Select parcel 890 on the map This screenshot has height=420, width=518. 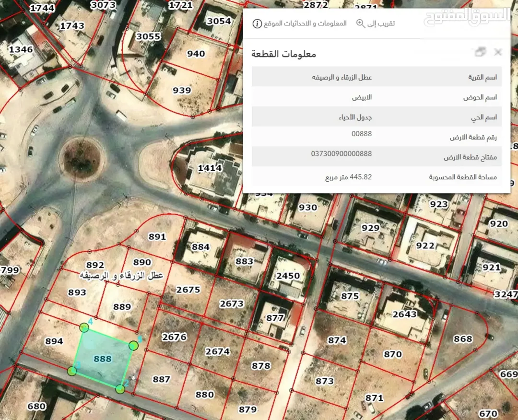[142, 262]
